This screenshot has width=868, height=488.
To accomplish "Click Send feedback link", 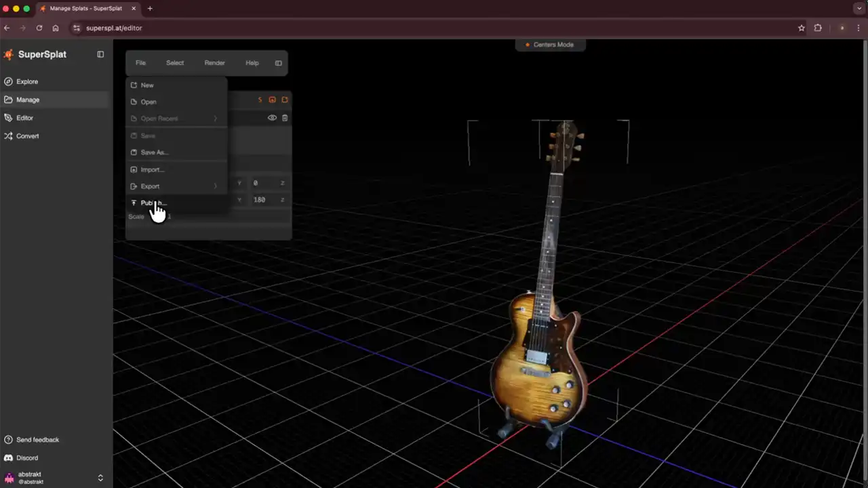I will [x=37, y=440].
